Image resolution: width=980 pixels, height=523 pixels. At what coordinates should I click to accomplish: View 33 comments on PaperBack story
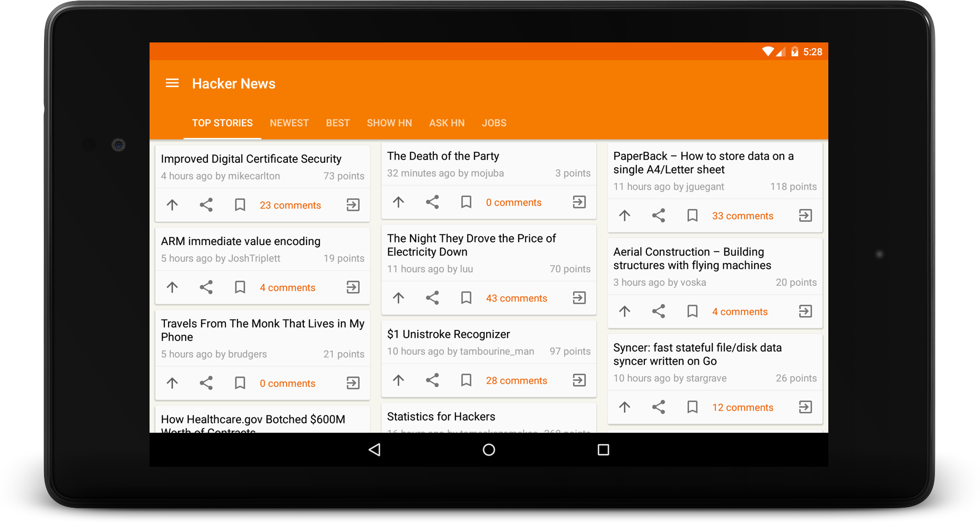tap(742, 216)
